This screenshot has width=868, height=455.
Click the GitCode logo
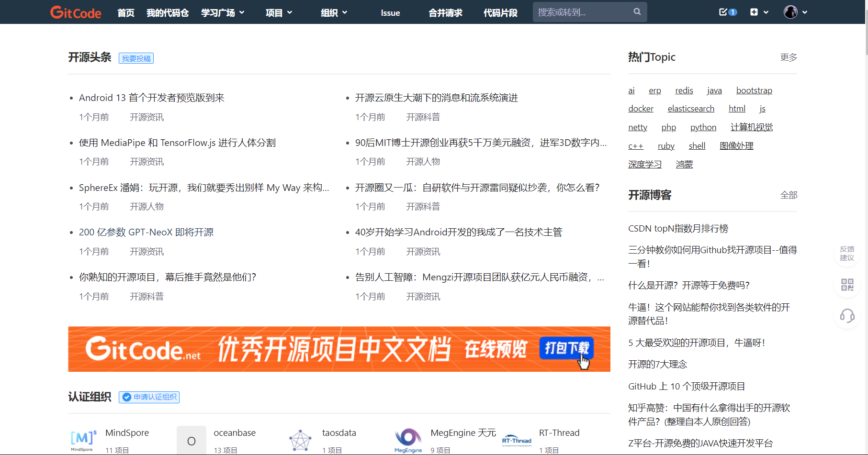76,12
